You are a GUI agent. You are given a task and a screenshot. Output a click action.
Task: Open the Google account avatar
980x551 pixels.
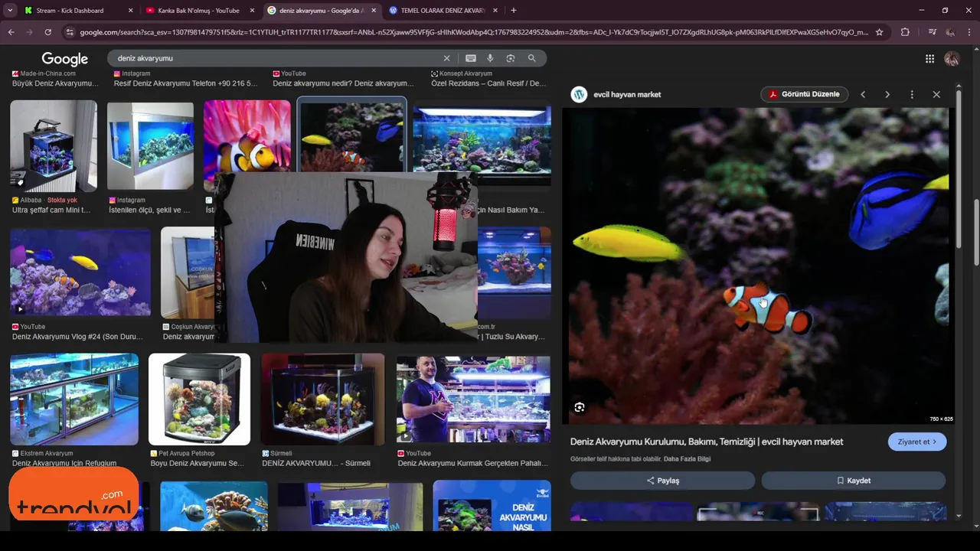(x=952, y=59)
